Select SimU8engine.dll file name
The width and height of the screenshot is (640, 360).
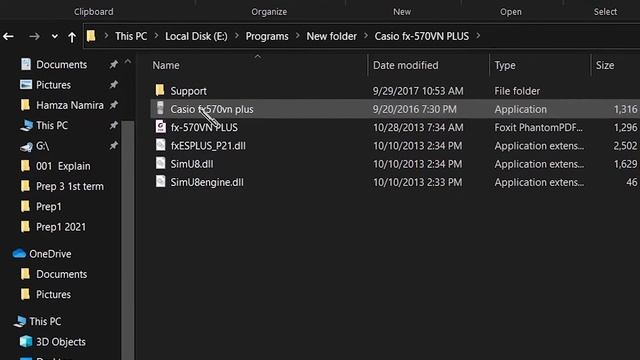207,182
